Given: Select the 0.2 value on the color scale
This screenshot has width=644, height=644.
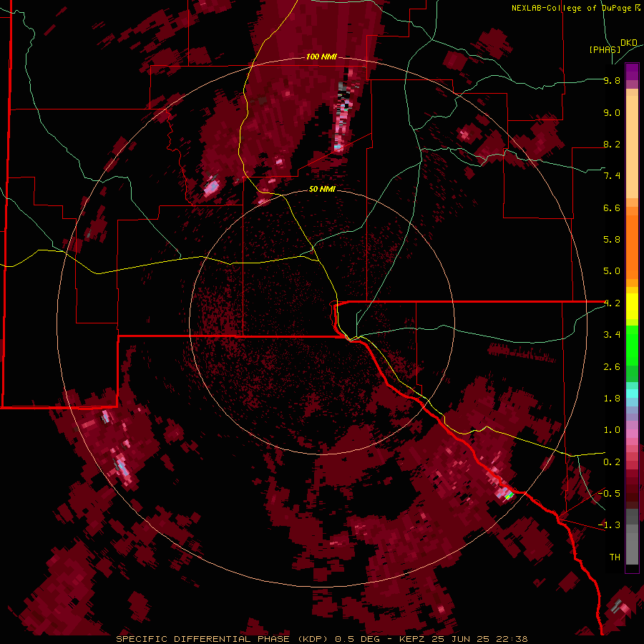Looking at the screenshot, I should (612, 462).
